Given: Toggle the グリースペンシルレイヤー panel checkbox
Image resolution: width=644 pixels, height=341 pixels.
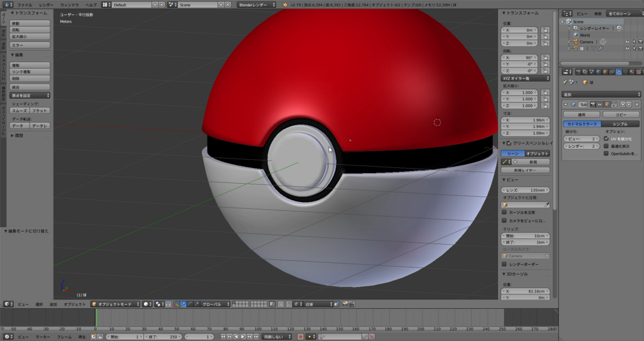Looking at the screenshot, I should tap(509, 143).
